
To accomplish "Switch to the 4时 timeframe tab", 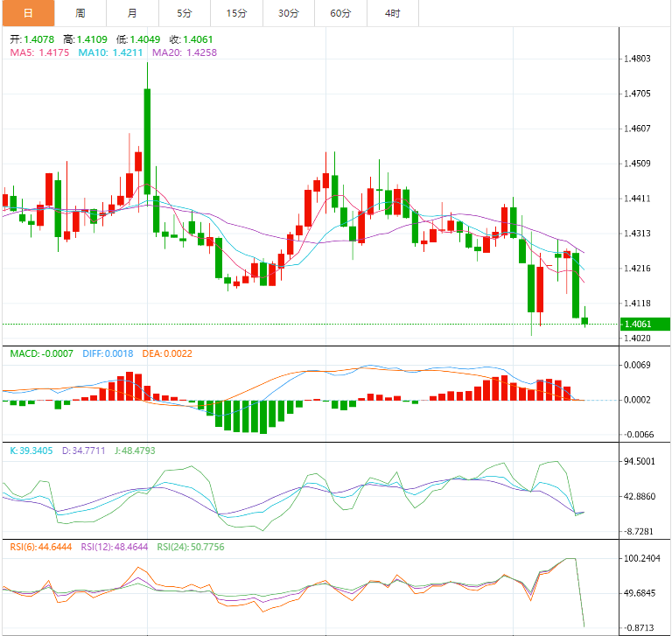I will pyautogui.click(x=393, y=13).
